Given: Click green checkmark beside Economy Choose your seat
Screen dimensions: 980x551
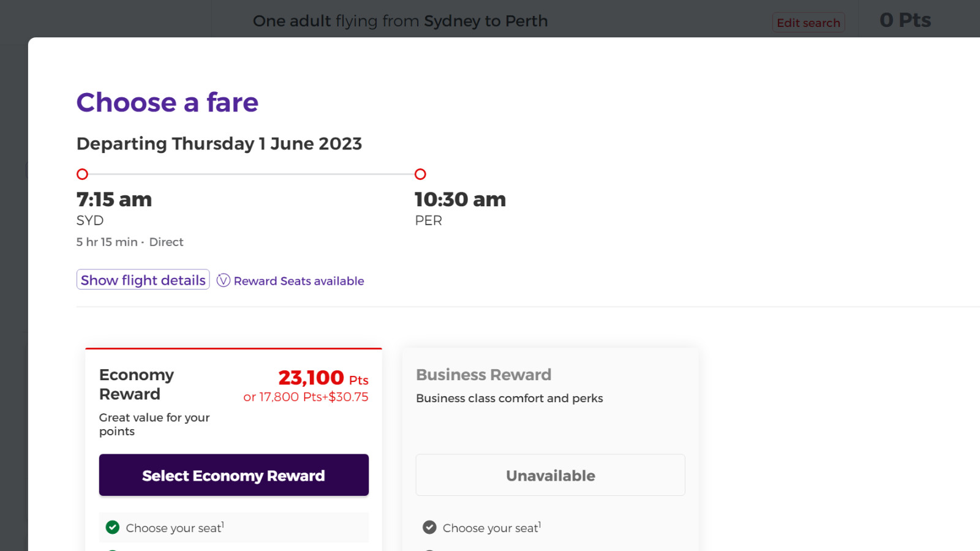Looking at the screenshot, I should click(x=113, y=527).
